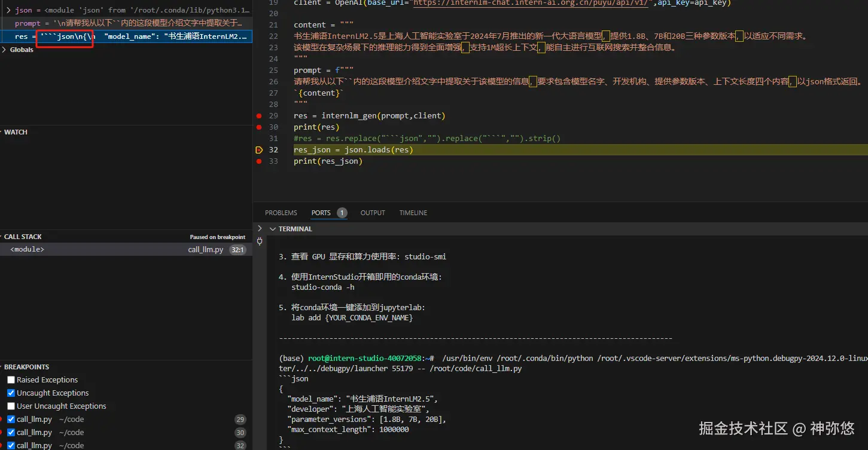Disable the call_llm.py breakpoint for line 30
Viewport: 868px width, 450px height.
[11, 433]
